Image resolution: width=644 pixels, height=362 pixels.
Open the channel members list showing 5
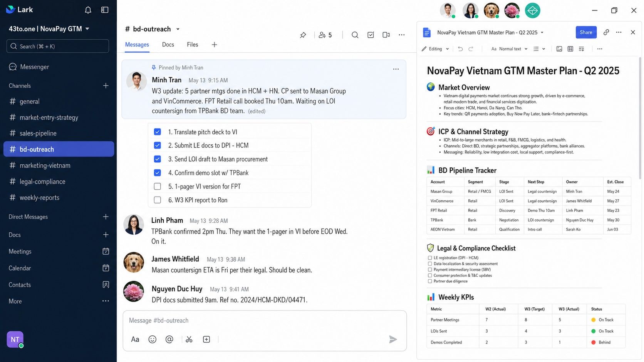325,35
